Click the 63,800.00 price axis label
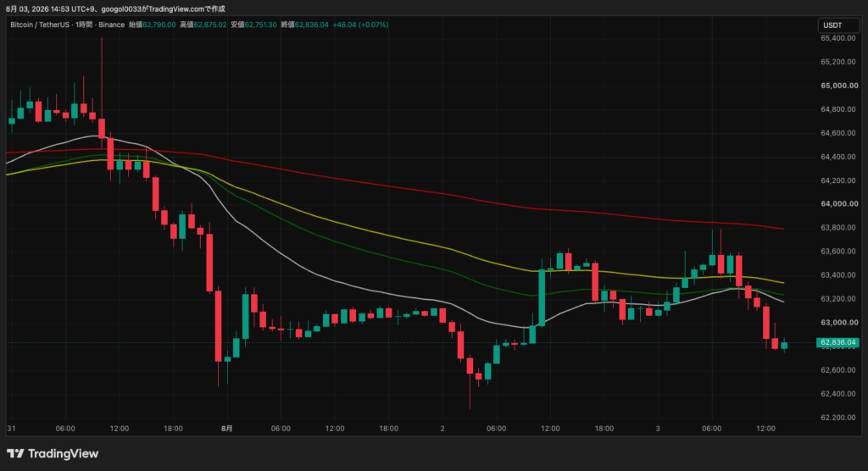 coord(838,228)
